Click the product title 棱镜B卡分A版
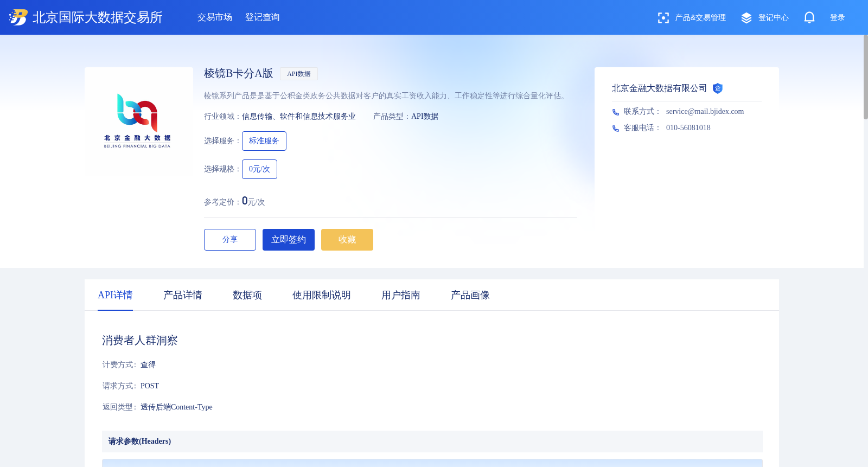Screen dimensions: 868x467 239,74
